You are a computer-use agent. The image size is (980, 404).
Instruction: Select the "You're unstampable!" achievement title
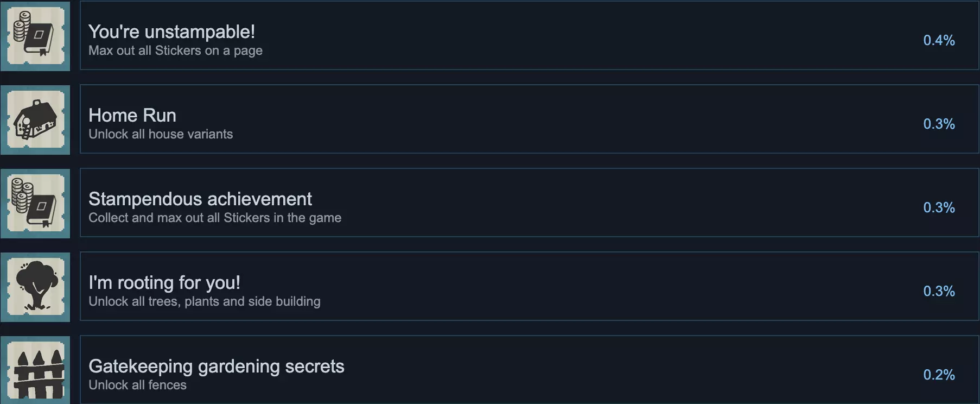pos(171,31)
